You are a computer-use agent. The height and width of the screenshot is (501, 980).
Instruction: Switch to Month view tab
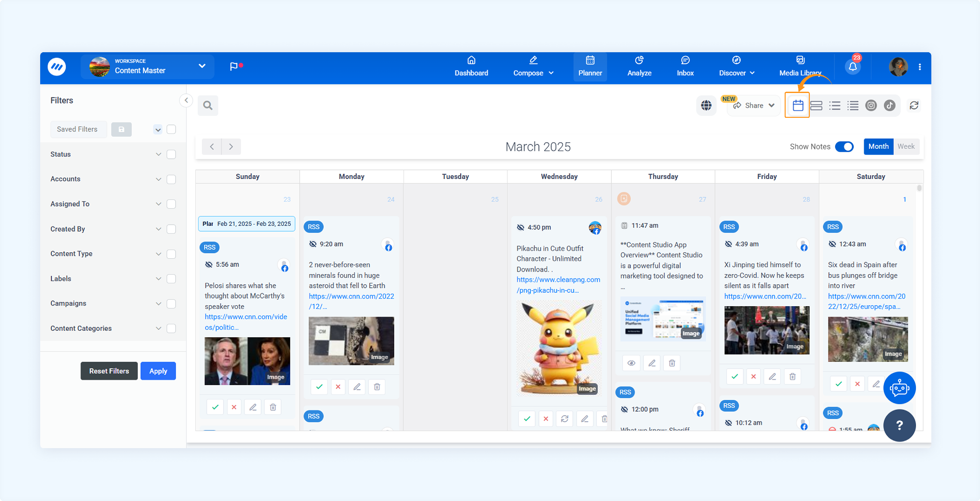coord(878,147)
